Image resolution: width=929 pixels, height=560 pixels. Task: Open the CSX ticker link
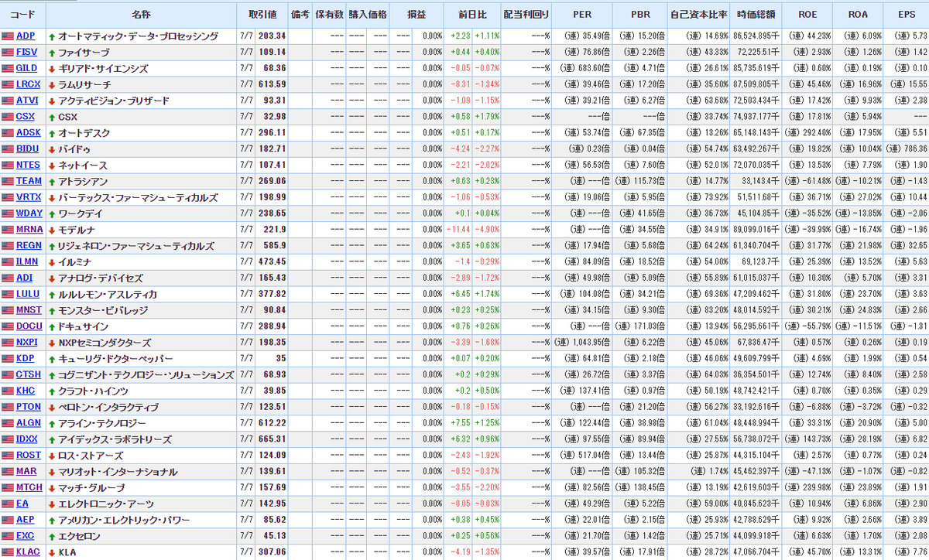(x=25, y=117)
